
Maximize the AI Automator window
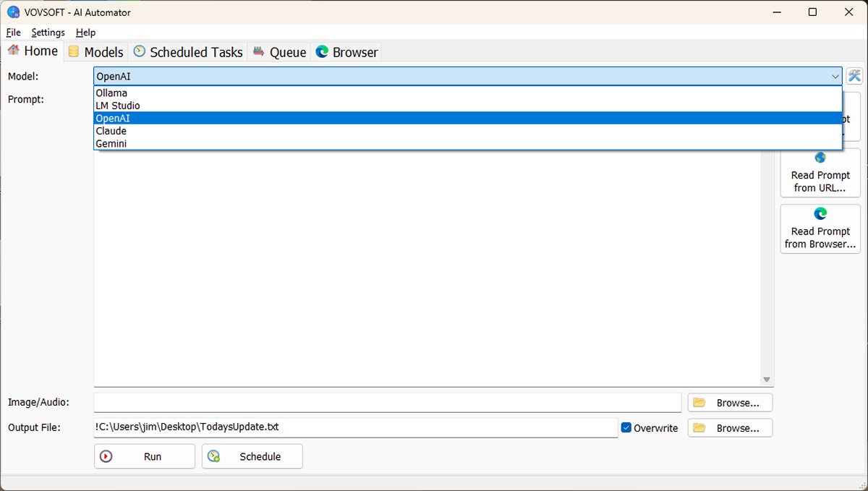tap(812, 12)
